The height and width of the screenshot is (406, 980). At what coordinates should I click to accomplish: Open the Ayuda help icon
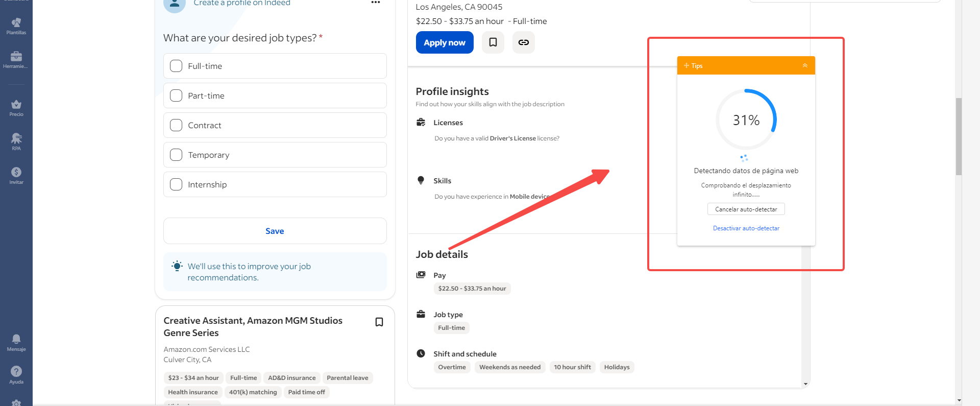pyautogui.click(x=16, y=374)
